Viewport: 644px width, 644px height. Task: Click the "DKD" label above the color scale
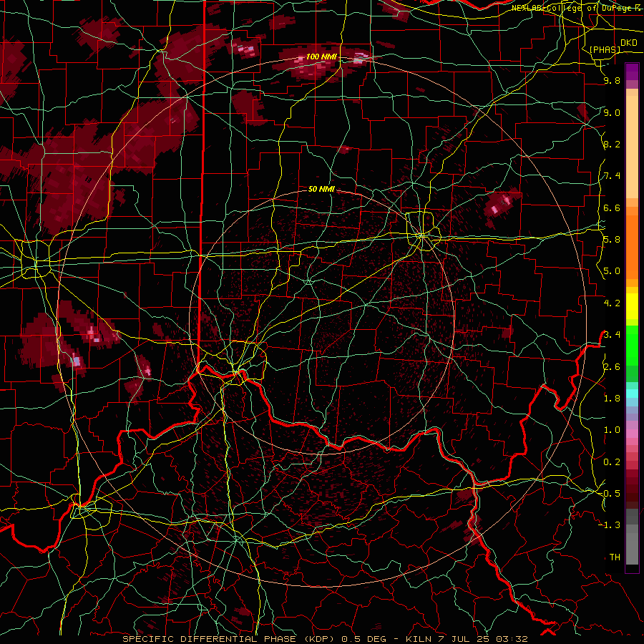tap(628, 42)
